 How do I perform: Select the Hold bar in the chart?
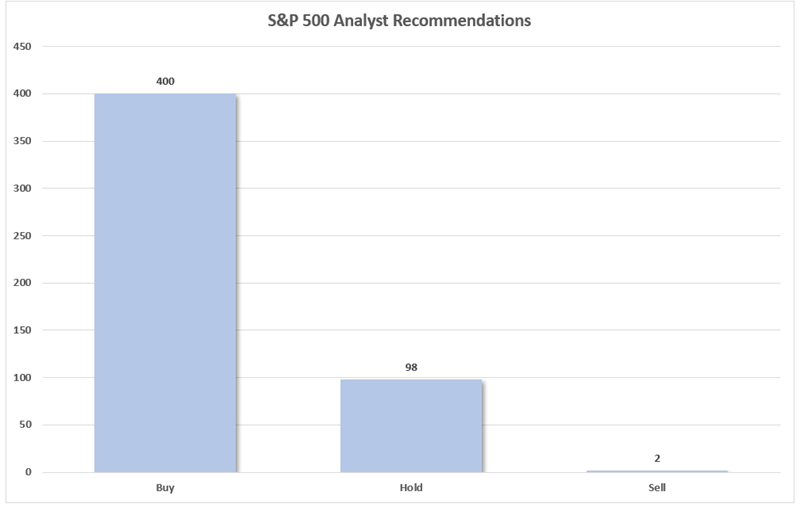(411, 425)
